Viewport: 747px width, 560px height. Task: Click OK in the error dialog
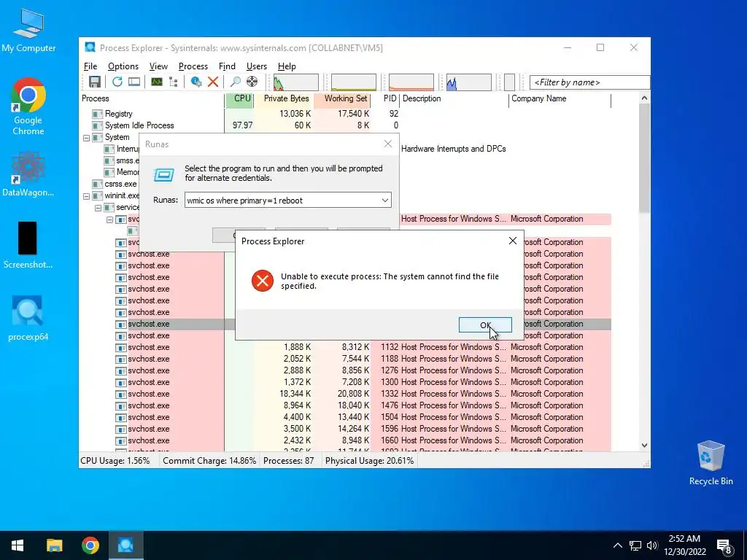(x=485, y=324)
